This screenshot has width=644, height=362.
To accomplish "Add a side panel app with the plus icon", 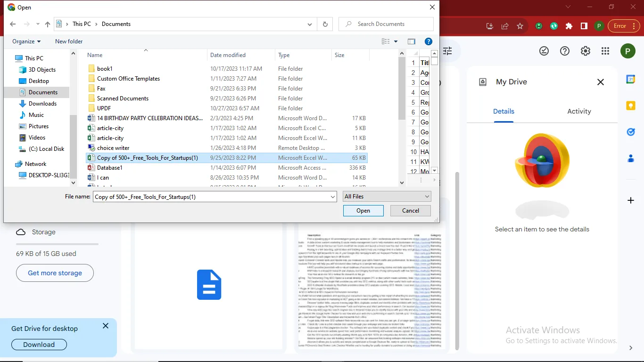I will 631,200.
